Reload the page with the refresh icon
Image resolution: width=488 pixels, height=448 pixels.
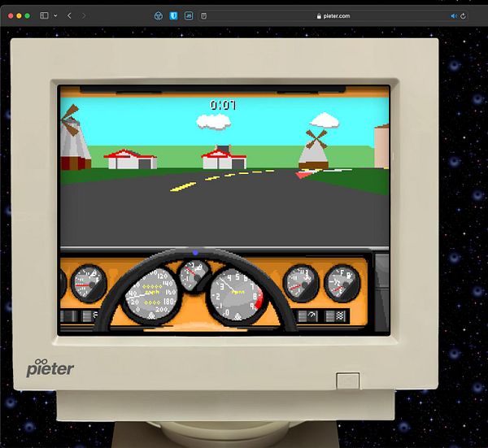(463, 16)
